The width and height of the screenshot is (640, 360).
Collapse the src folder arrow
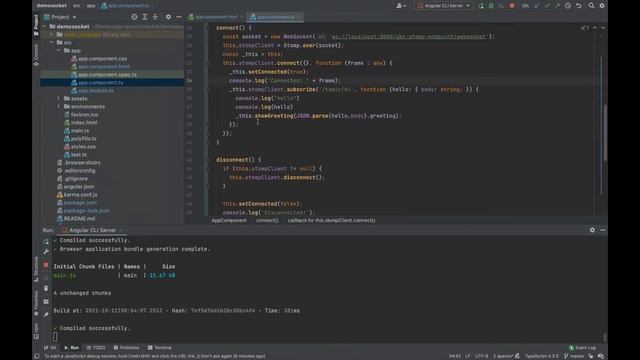click(52, 42)
